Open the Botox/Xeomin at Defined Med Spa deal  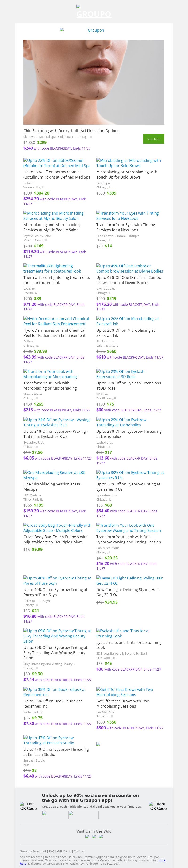coord(57,163)
